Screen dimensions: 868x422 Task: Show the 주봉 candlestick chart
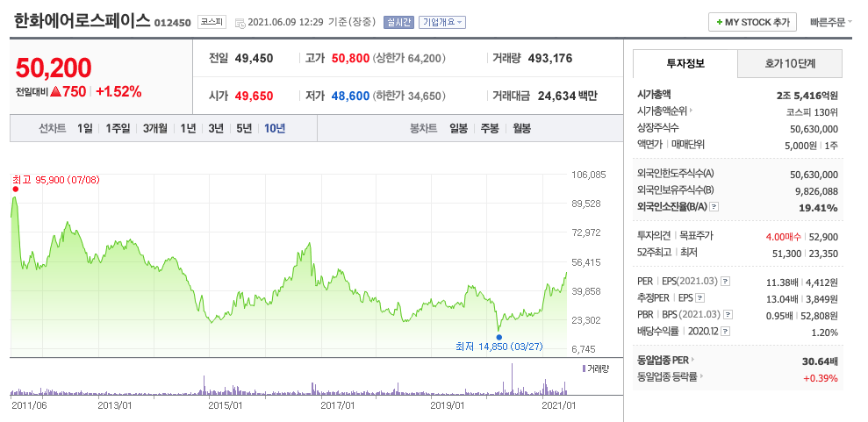490,128
